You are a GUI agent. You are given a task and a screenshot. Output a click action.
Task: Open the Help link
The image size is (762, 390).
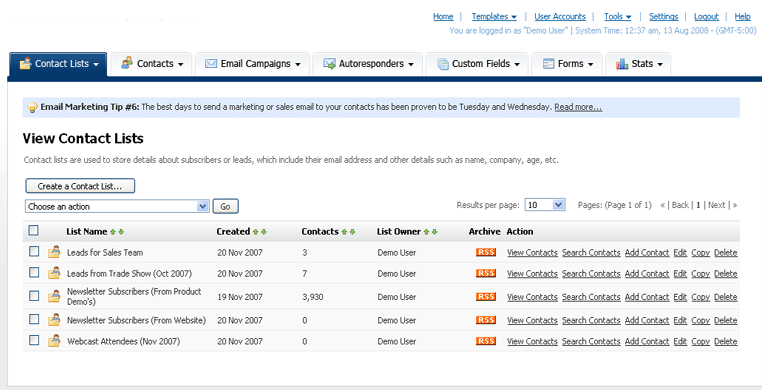tap(743, 17)
